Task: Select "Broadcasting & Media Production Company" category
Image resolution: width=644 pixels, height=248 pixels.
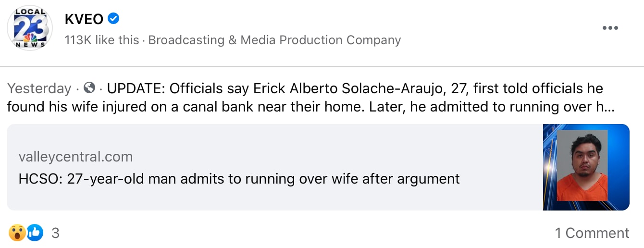Action: click(x=274, y=40)
